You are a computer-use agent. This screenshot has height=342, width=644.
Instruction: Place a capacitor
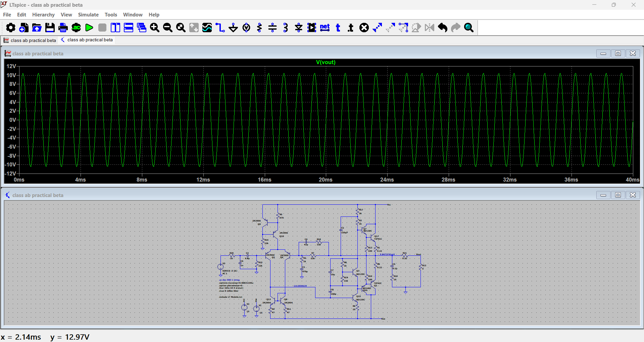point(273,28)
